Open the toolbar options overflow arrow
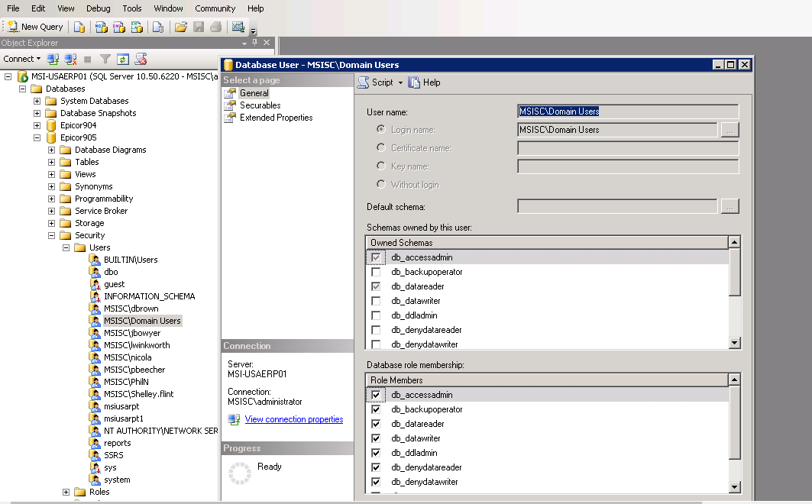This screenshot has height=504, width=812. (254, 30)
